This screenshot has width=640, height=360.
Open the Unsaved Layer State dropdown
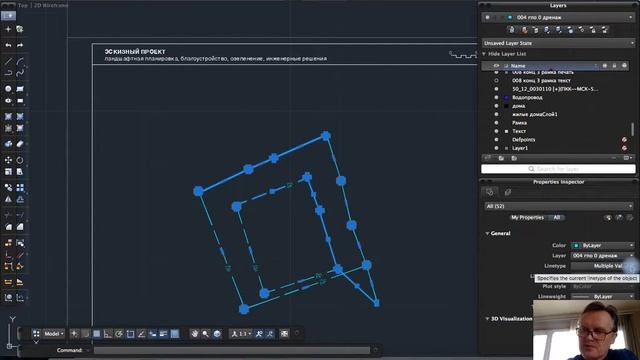[558, 43]
